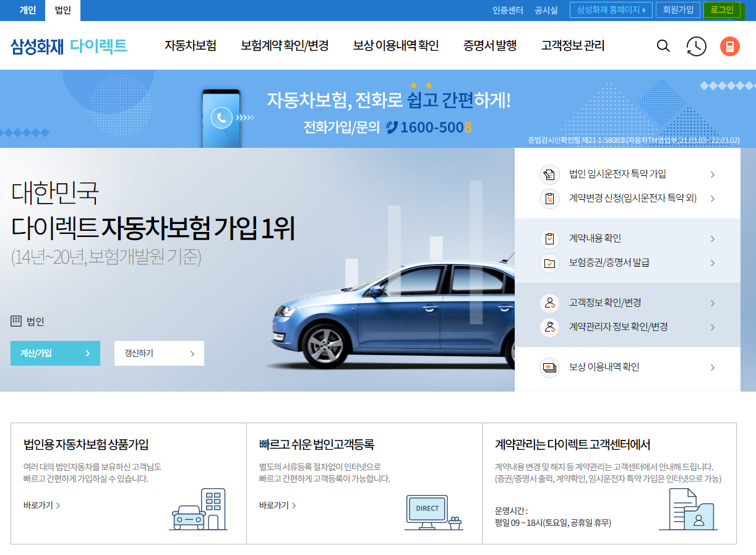The width and height of the screenshot is (756, 555).
Task: Click the 계약변경 신청 clipboard icon
Action: [549, 199]
